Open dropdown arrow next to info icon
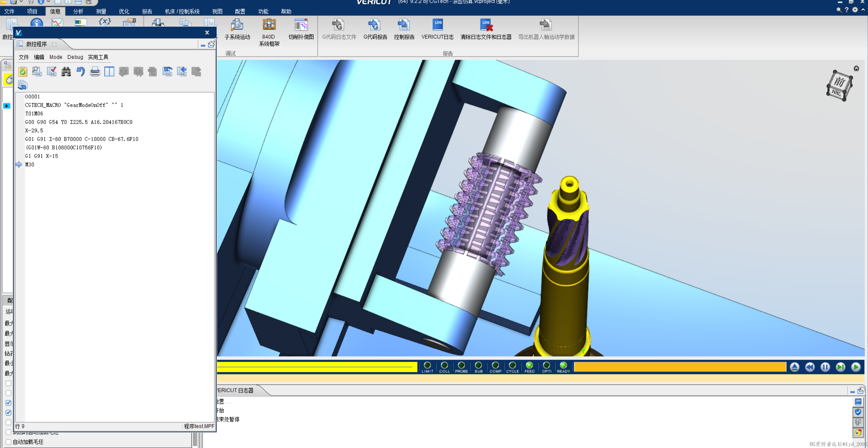This screenshot has height=448, width=868. pos(49,2)
